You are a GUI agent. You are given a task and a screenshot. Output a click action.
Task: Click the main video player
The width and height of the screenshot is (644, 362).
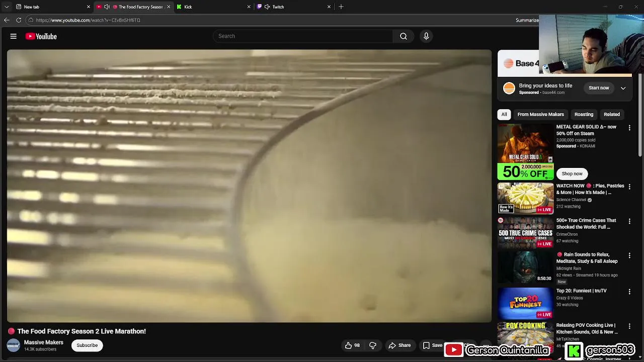tap(249, 186)
